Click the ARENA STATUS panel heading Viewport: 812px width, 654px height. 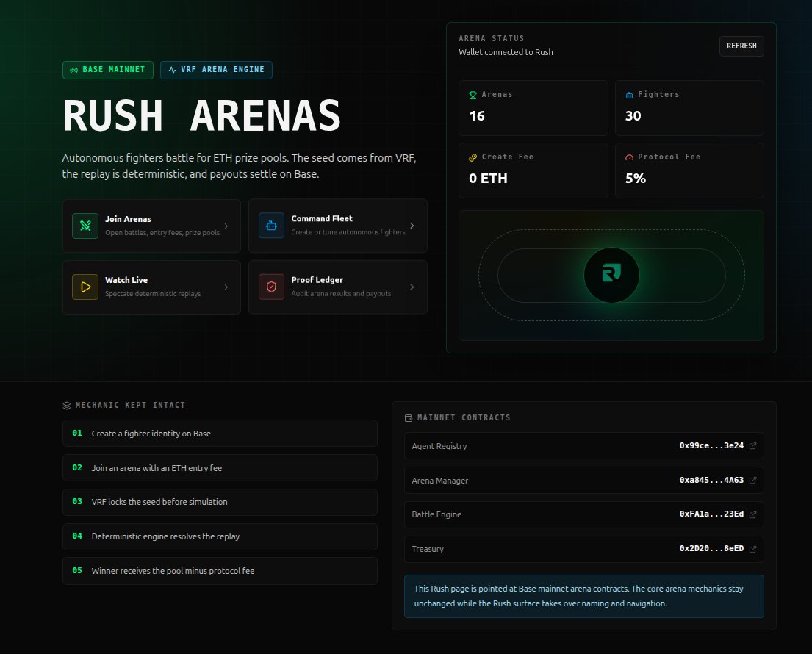tap(492, 38)
